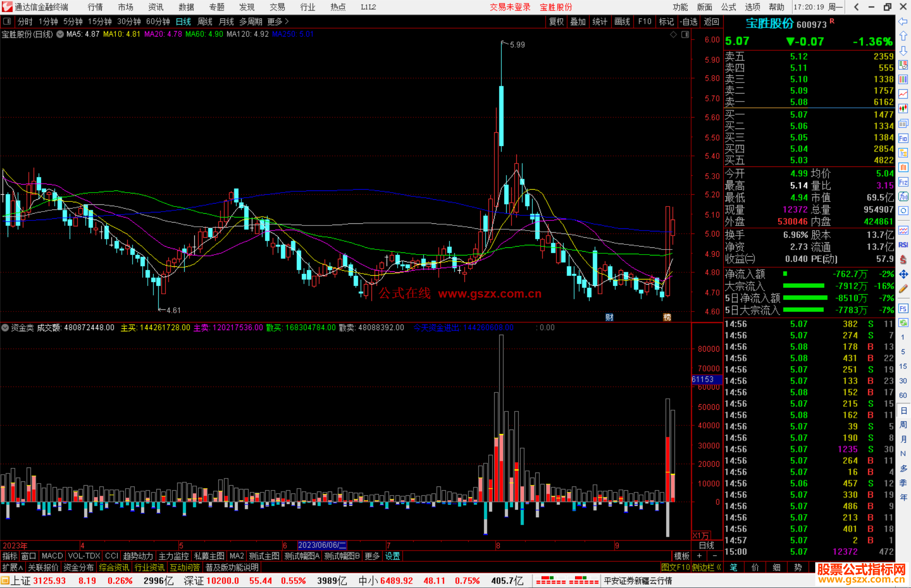Viewport: 911px width, 588px height.
Task: Click the 复权 button
Action: click(x=556, y=21)
